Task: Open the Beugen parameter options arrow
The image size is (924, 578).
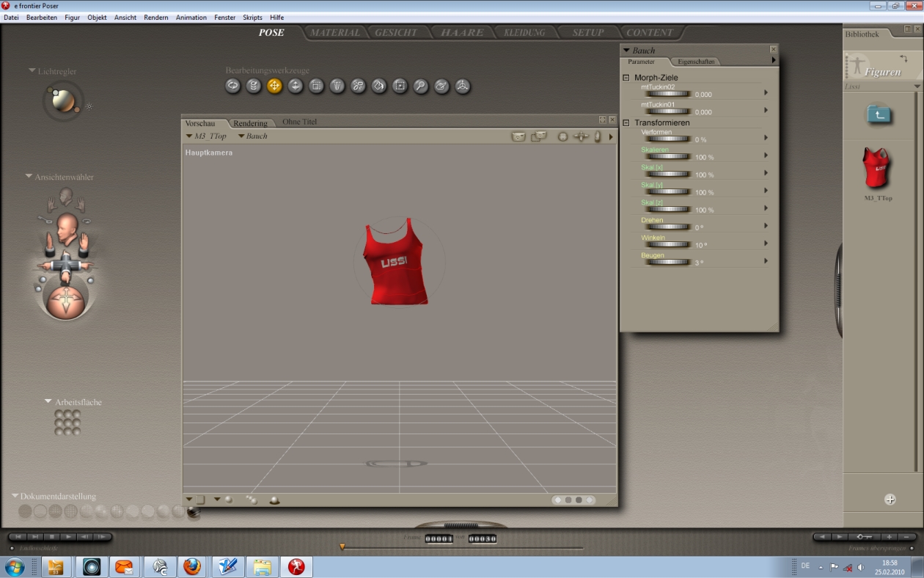Action: [766, 261]
